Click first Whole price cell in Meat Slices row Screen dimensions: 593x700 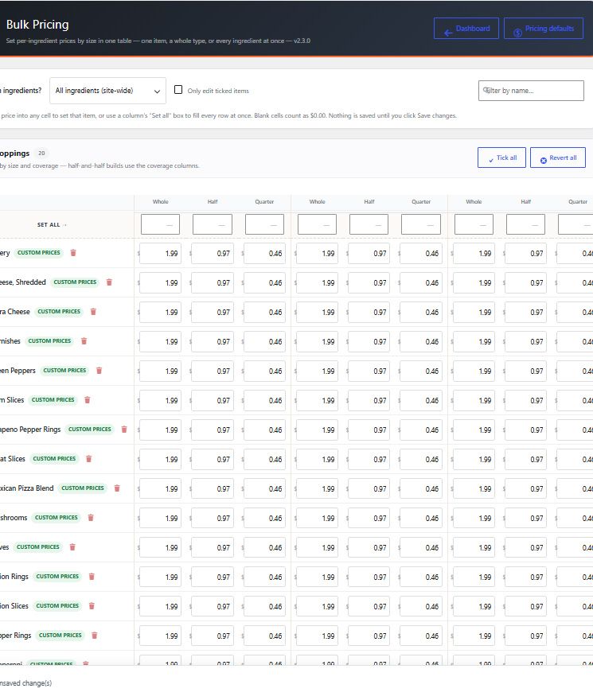(161, 460)
